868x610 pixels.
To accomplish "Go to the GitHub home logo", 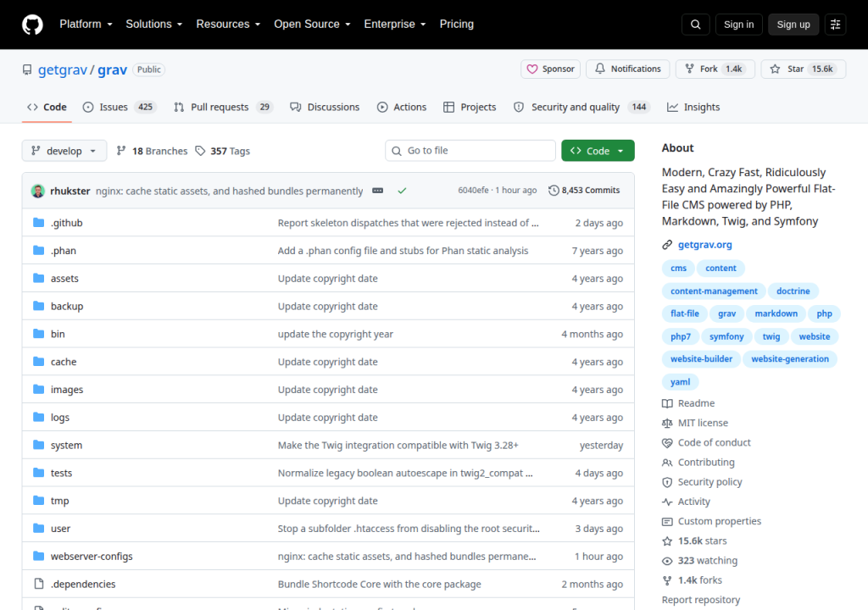I will [x=32, y=25].
